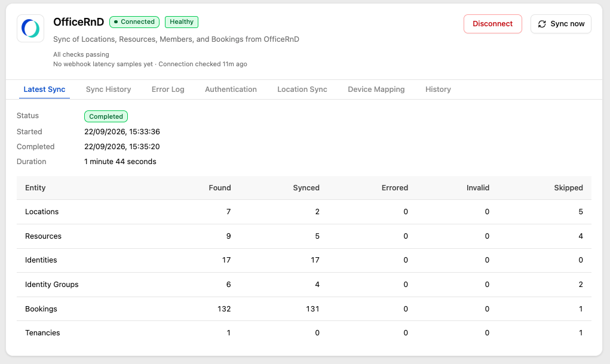The height and width of the screenshot is (364, 610).
Task: Select the Identity Groups row label
Action: point(52,285)
